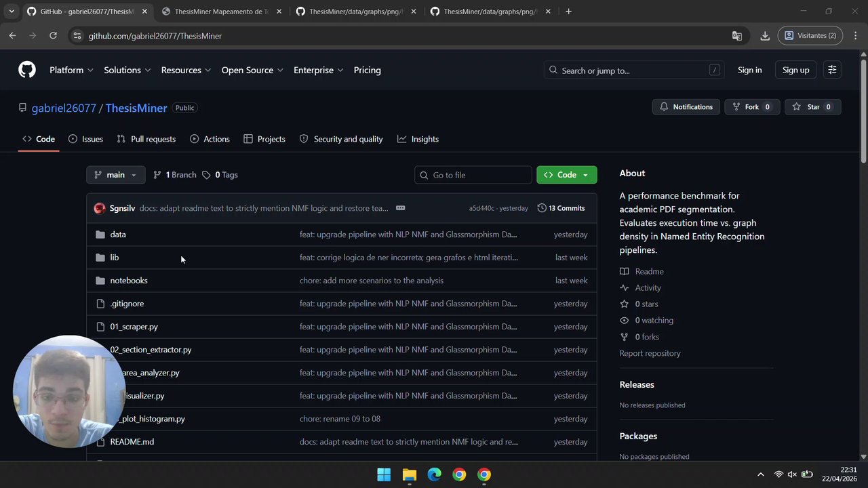Screen dimensions: 868x488
Task: Open the notebooks folder
Action: 129,281
